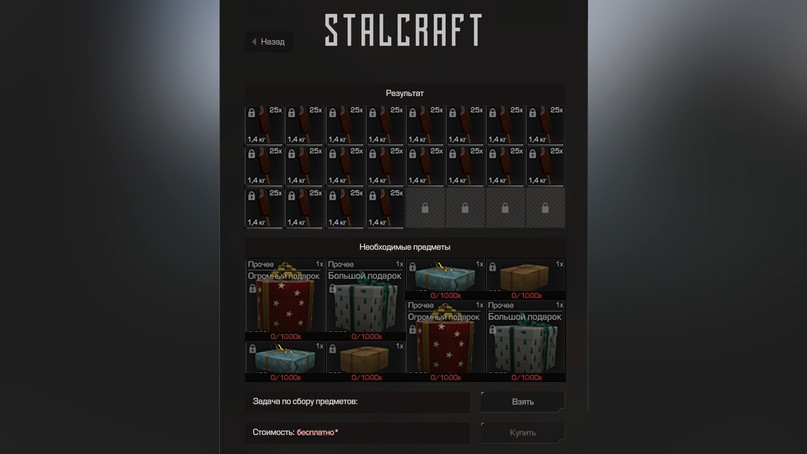Select last ice cream in first result row
This screenshot has height=454, width=807.
(545, 125)
